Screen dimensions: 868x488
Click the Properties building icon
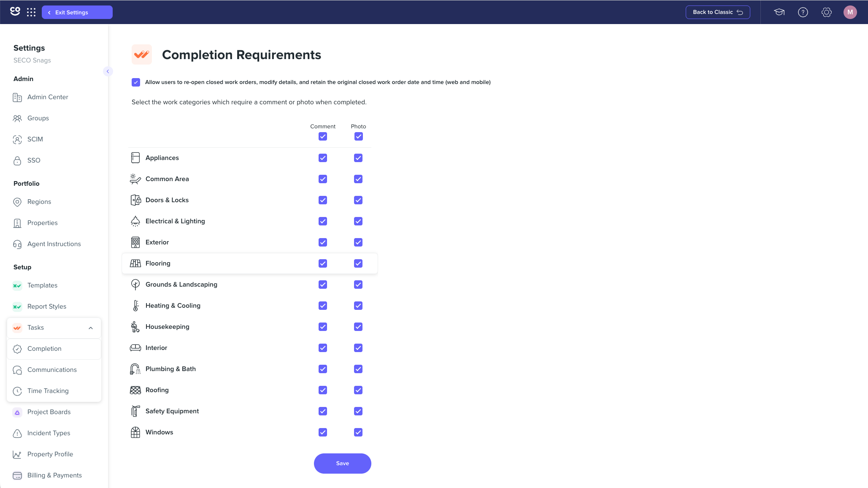[17, 223]
